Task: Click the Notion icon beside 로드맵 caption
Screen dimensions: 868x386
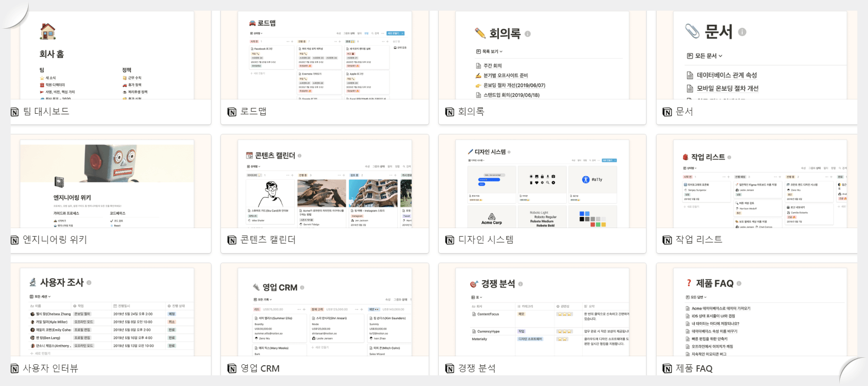Action: [x=232, y=112]
